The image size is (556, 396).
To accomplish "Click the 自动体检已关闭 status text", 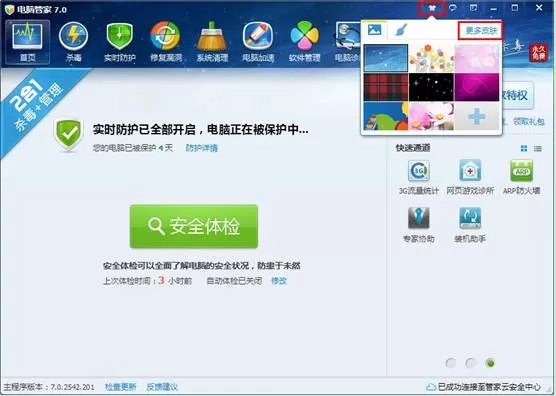I will tap(234, 281).
